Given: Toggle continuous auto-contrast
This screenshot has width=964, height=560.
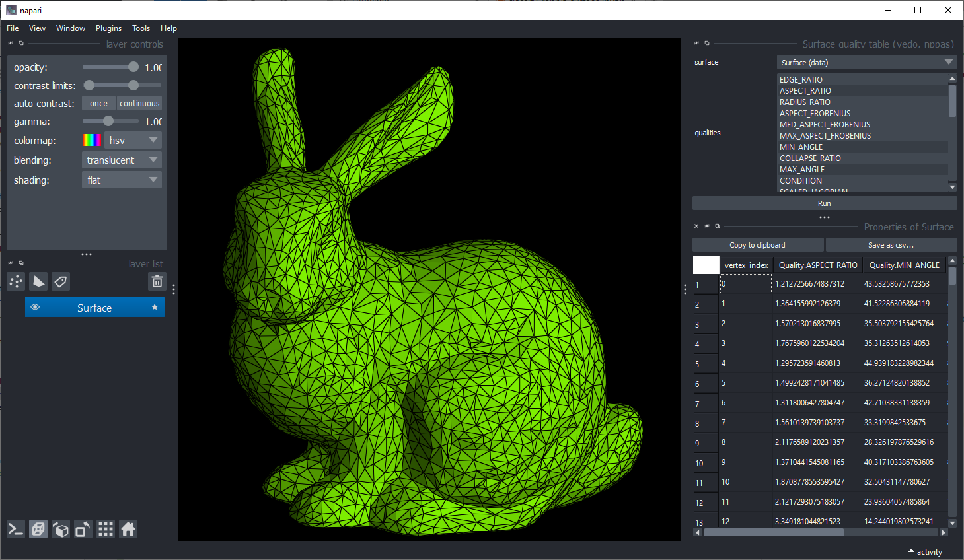Looking at the screenshot, I should coord(139,104).
